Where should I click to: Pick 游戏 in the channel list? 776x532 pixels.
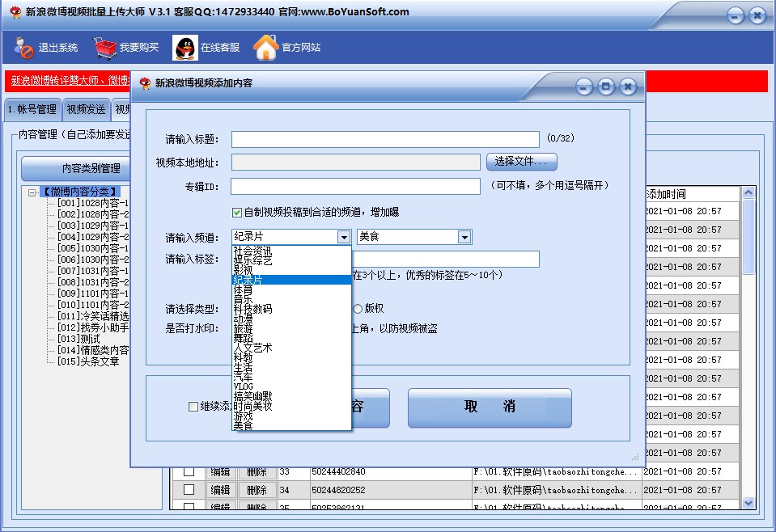pyautogui.click(x=291, y=416)
